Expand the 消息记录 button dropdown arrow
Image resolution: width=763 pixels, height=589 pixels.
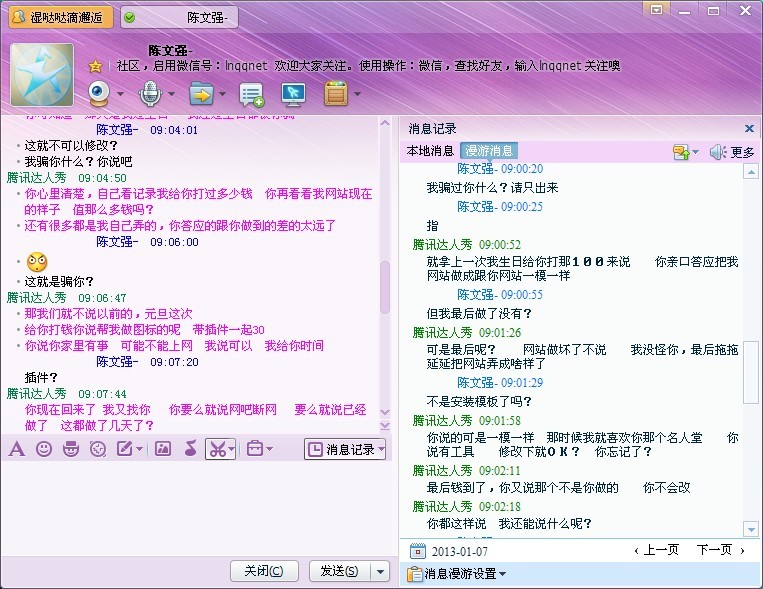[382, 449]
